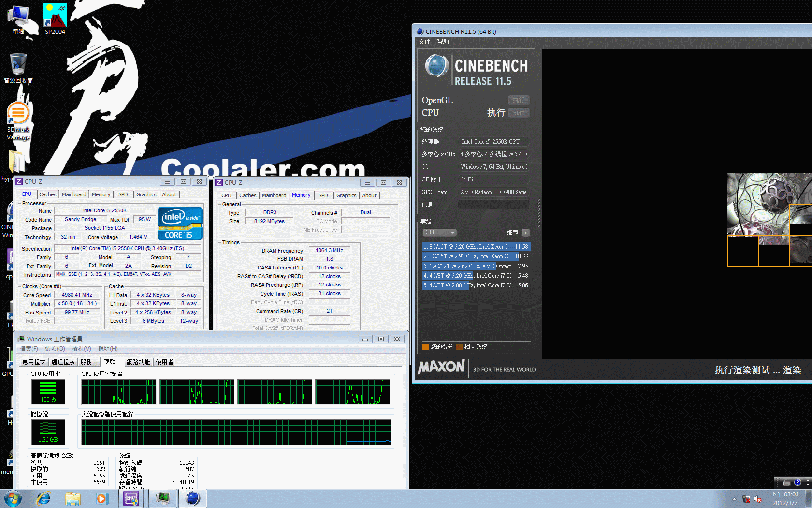The width and height of the screenshot is (812, 508).
Task: Click the volume muted tray icon
Action: [758, 499]
